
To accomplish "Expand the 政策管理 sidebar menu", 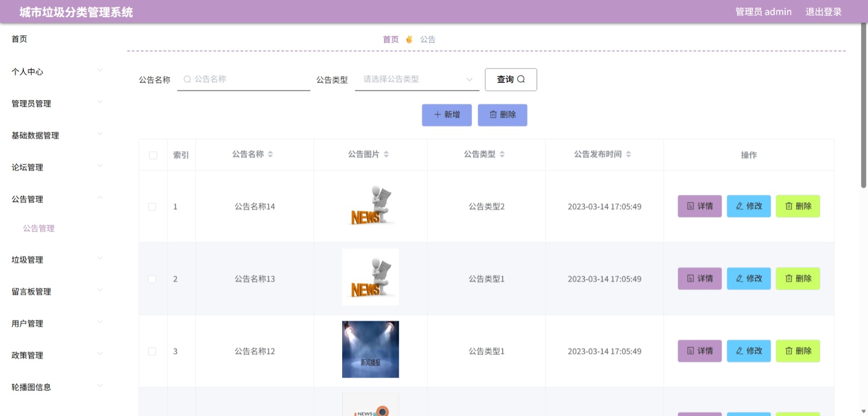I will pos(57,355).
